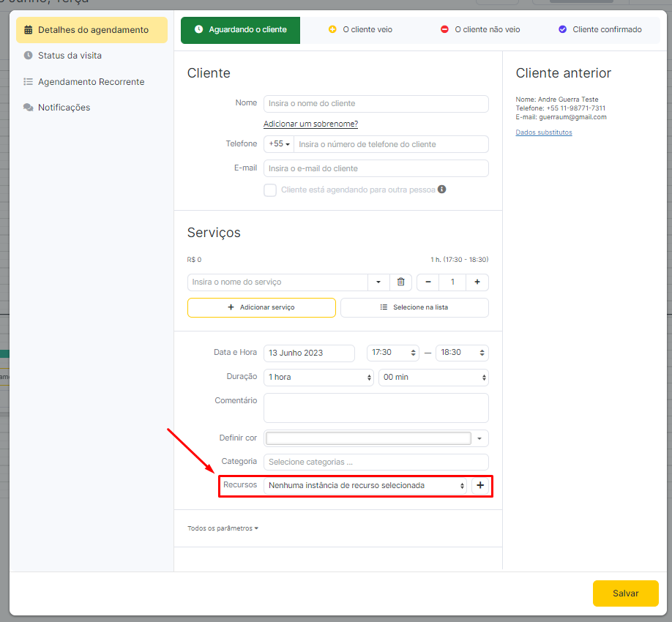Screen dimensions: 672x622
Task: Click the service quantity value field
Action: coord(452,282)
